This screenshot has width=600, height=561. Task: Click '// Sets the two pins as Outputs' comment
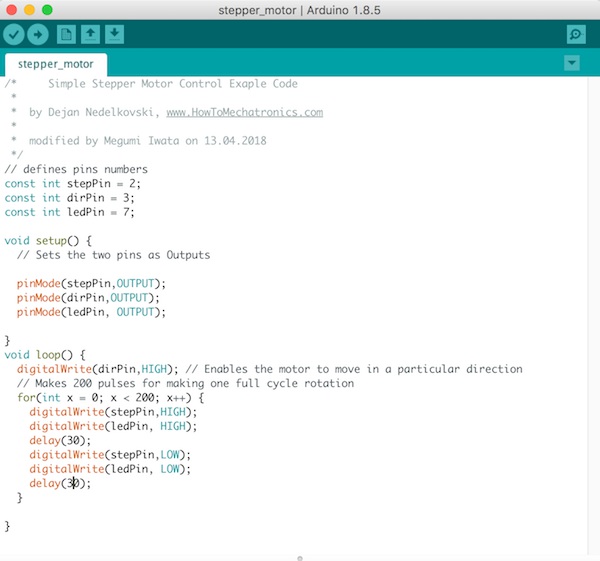coord(114,255)
